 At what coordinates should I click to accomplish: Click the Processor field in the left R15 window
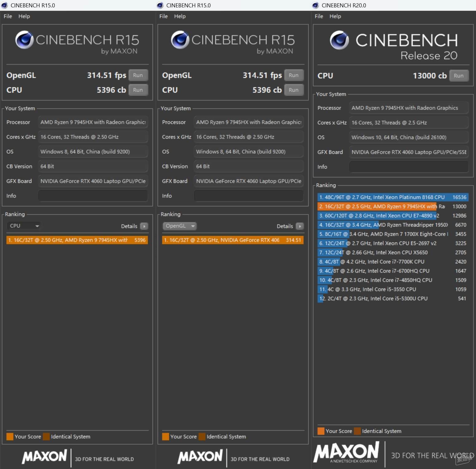click(93, 122)
